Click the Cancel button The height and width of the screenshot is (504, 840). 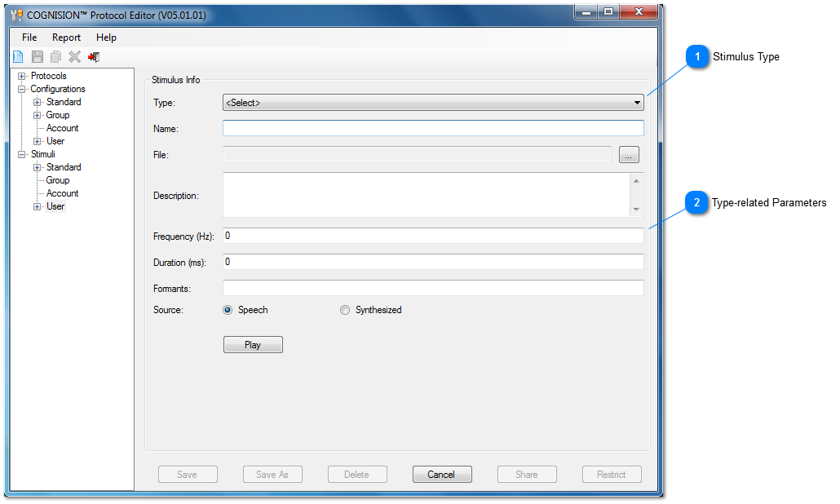(x=441, y=475)
